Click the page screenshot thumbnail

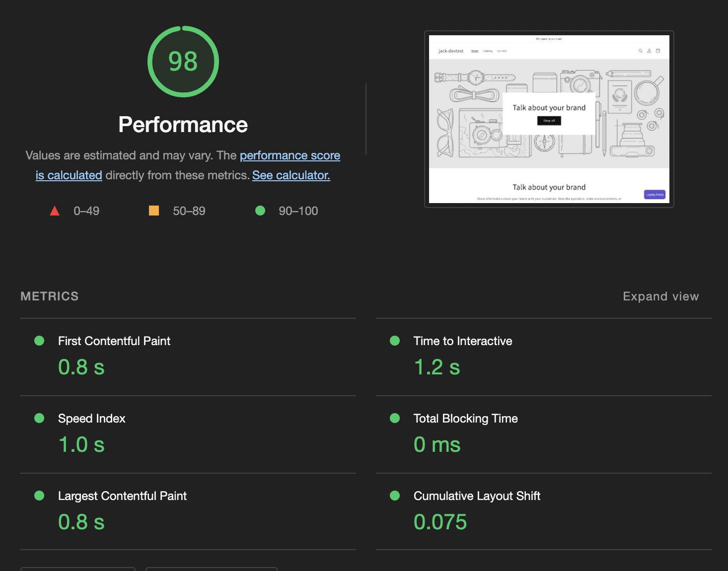coord(549,119)
